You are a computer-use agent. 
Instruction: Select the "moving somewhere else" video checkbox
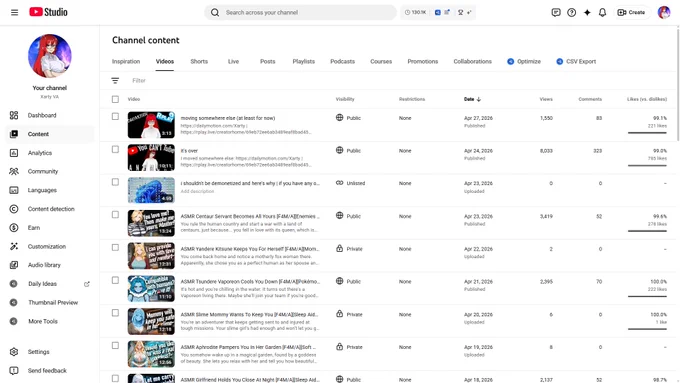pos(115,116)
